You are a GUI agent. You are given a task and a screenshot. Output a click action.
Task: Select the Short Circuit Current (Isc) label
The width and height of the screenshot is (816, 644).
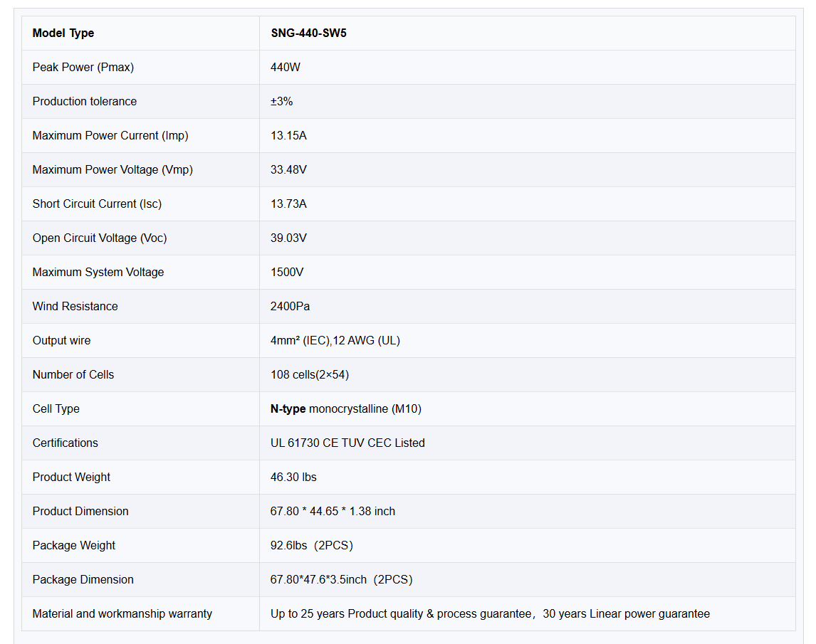coord(97,204)
